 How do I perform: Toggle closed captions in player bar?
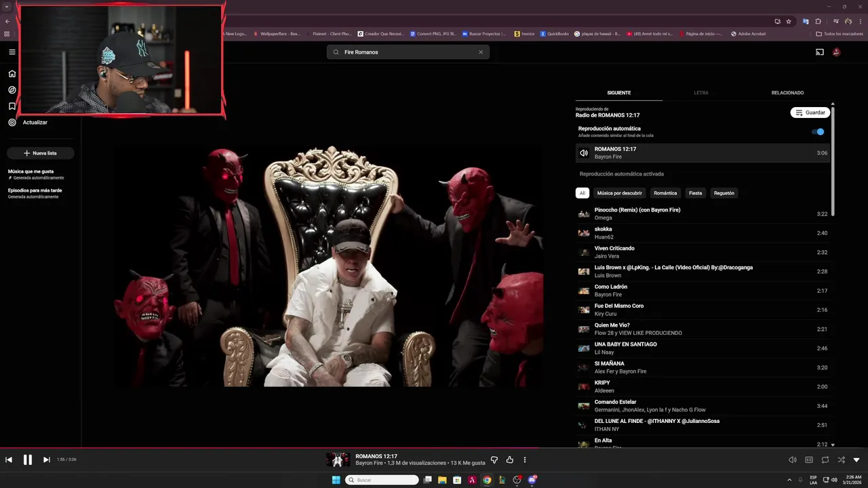tap(809, 460)
